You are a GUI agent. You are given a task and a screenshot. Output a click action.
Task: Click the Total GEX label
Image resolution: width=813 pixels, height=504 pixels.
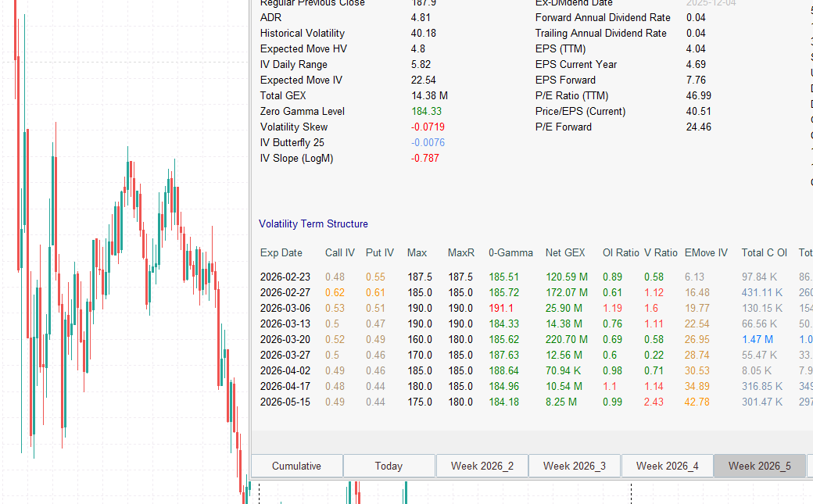283,95
